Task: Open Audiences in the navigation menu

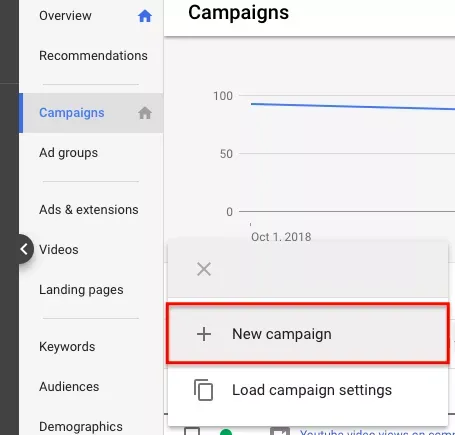Action: point(69,387)
